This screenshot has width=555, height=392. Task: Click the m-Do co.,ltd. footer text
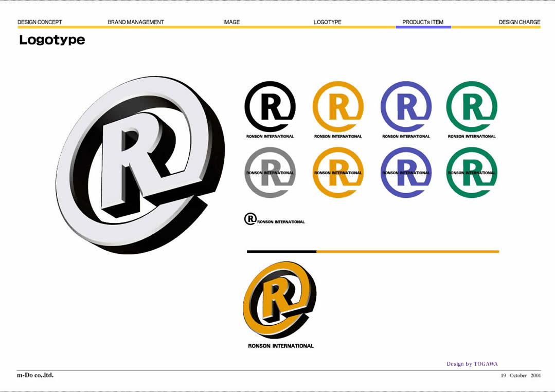(x=35, y=375)
